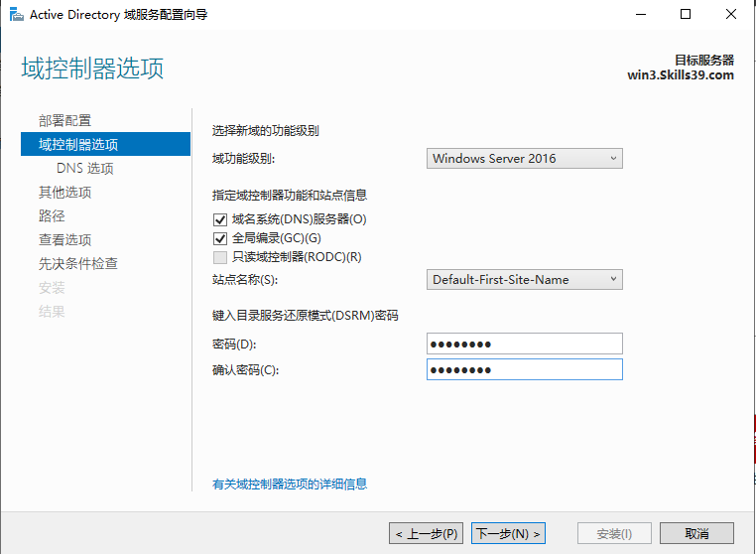Maximize the configuration wizard window

(686, 15)
